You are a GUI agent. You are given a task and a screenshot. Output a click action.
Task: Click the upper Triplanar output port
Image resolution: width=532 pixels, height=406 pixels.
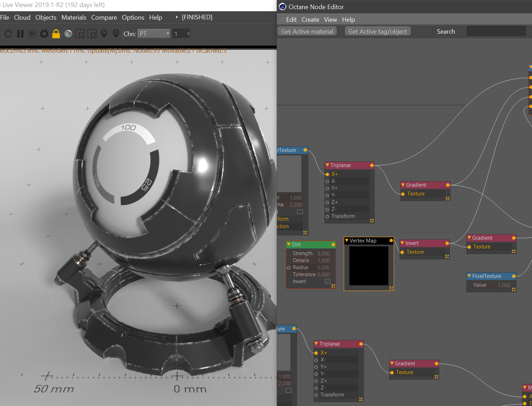pyautogui.click(x=372, y=165)
